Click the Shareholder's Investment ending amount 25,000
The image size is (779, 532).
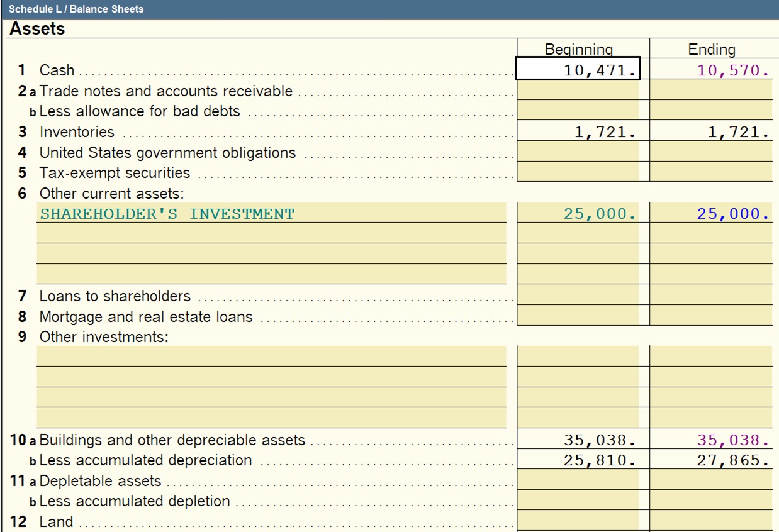pos(711,214)
